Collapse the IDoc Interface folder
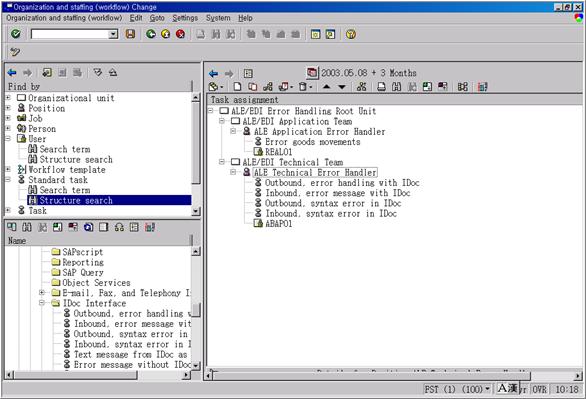Image resolution: width=586 pixels, height=399 pixels. [x=42, y=303]
